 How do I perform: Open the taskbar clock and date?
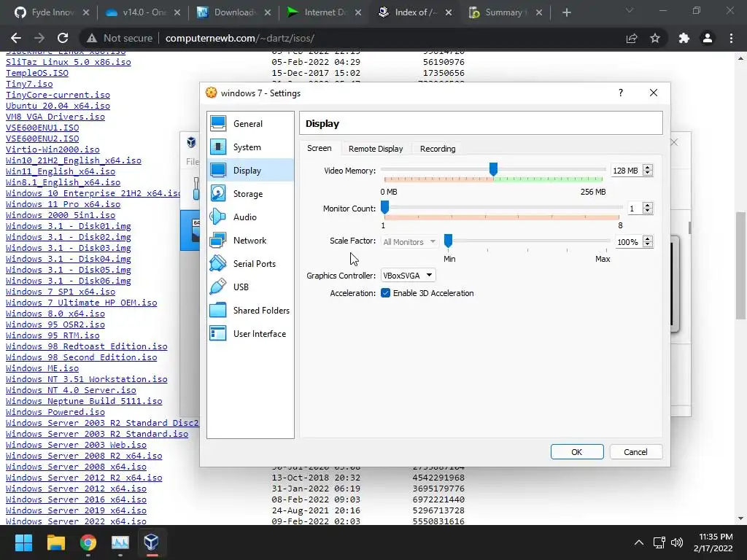[x=713, y=542]
